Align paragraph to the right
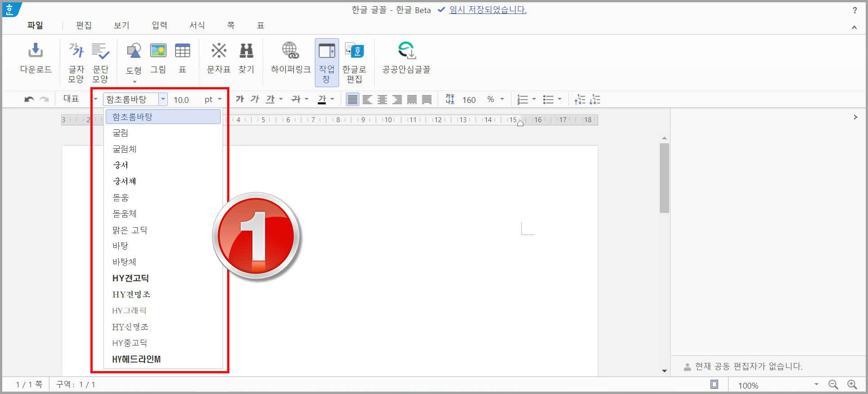The height and width of the screenshot is (394, 868). (x=397, y=99)
